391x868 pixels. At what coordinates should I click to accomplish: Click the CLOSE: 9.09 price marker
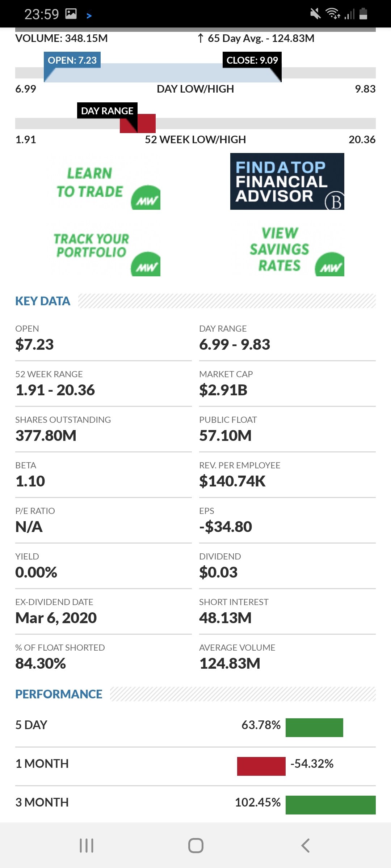pyautogui.click(x=252, y=60)
